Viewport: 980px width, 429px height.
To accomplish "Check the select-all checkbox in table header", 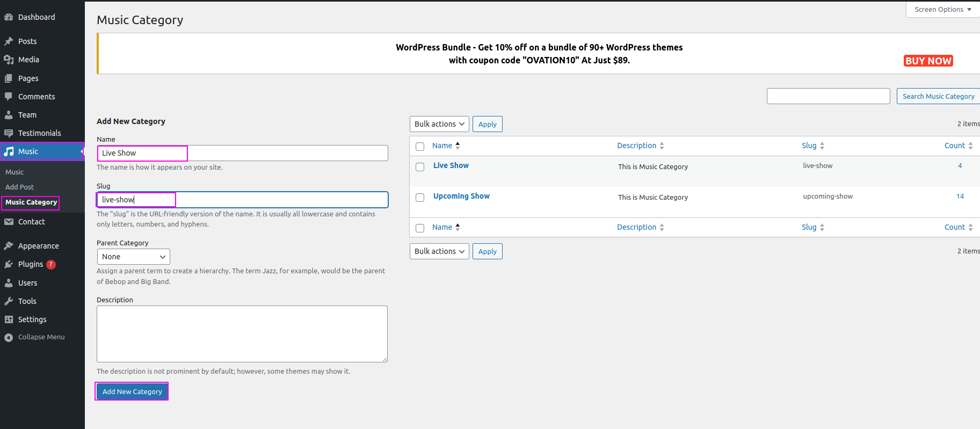I will click(420, 146).
